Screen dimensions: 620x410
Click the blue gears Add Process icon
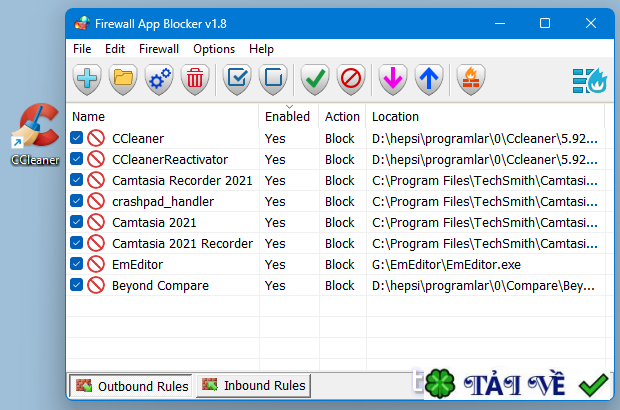pyautogui.click(x=159, y=79)
